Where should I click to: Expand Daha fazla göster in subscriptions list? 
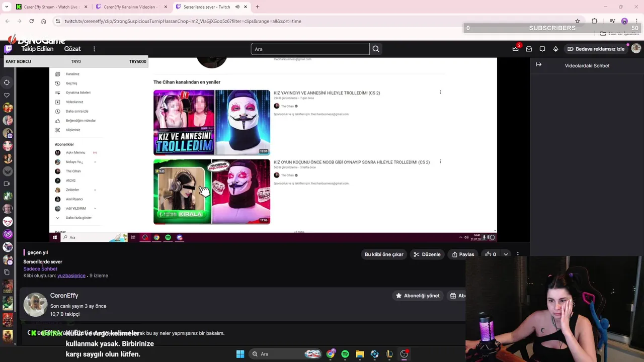click(78, 218)
